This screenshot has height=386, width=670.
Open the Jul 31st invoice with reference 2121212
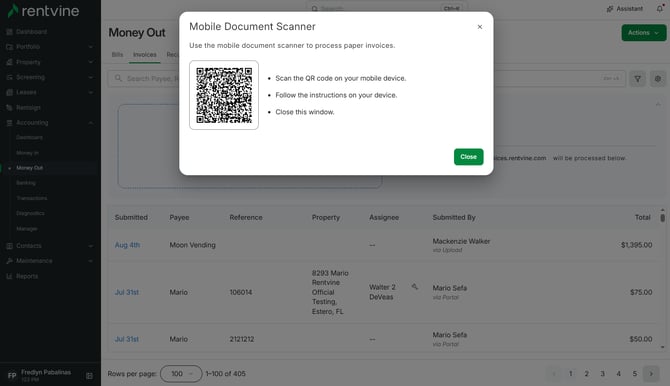coord(126,339)
